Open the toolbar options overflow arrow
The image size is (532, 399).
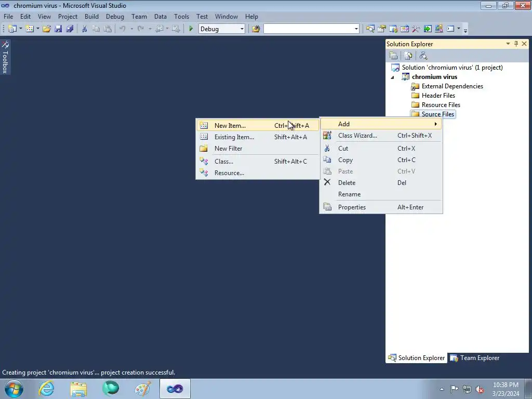[465, 30]
